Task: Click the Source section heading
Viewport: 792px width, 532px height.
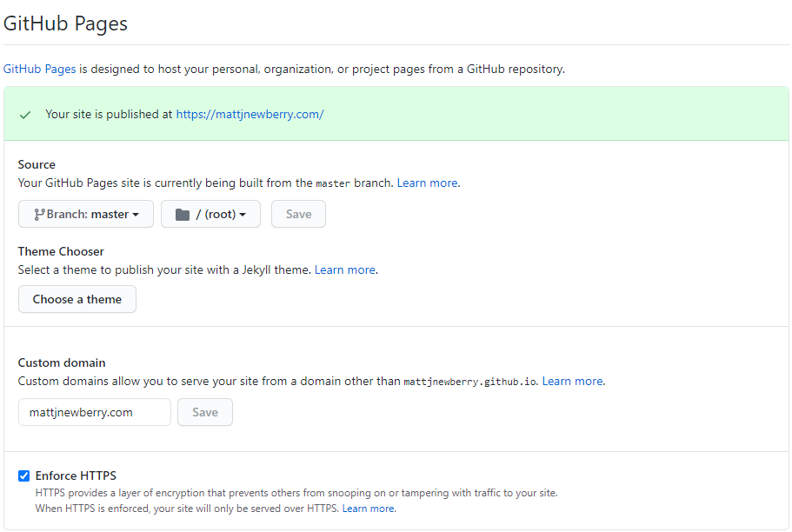Action: point(37,164)
